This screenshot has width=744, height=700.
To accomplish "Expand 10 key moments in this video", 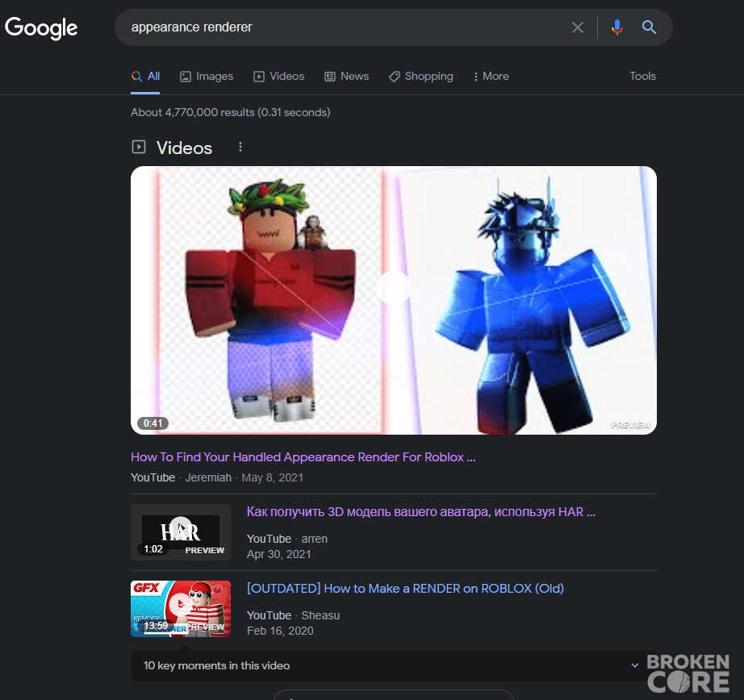I will 393,665.
